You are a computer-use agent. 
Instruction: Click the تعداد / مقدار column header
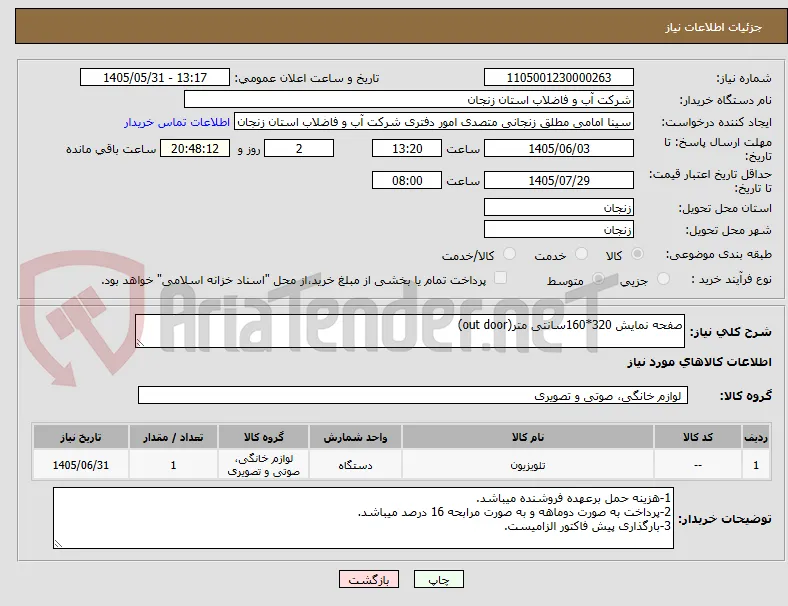173,437
